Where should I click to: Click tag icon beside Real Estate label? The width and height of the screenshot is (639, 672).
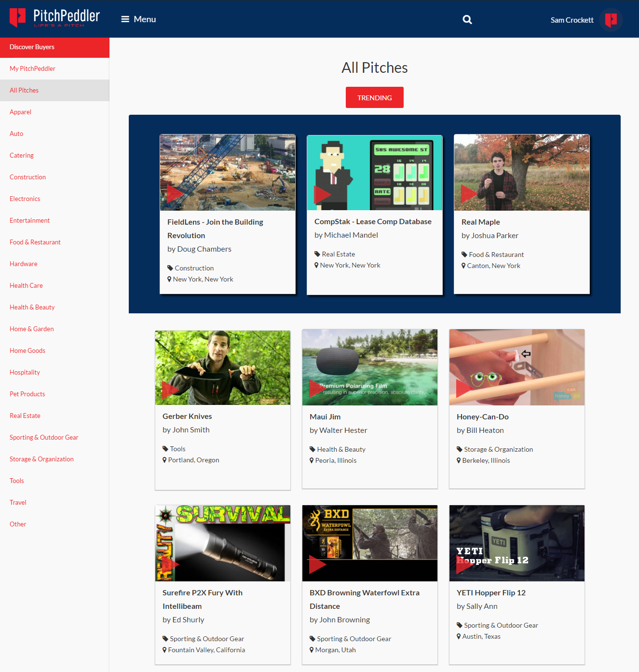pos(317,254)
